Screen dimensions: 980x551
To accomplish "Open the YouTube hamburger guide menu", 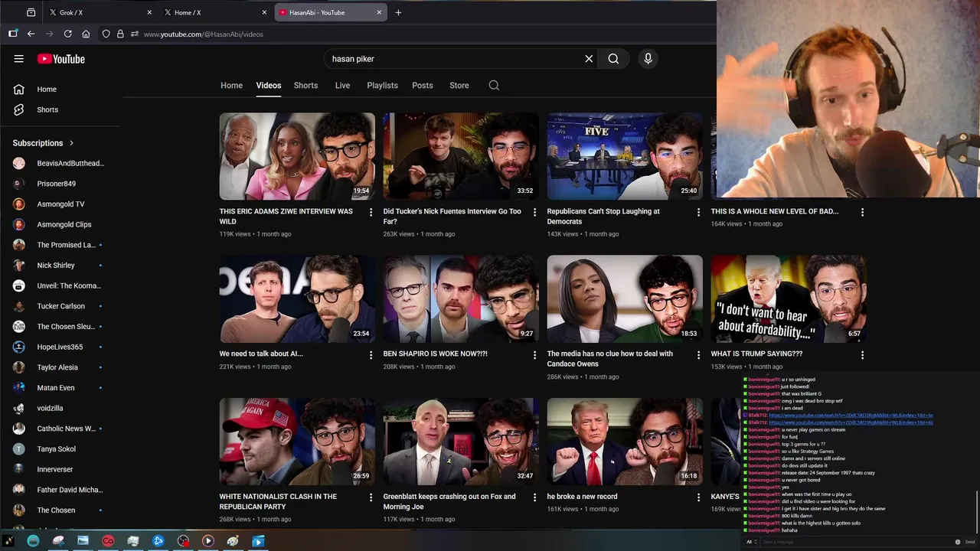I will point(18,59).
